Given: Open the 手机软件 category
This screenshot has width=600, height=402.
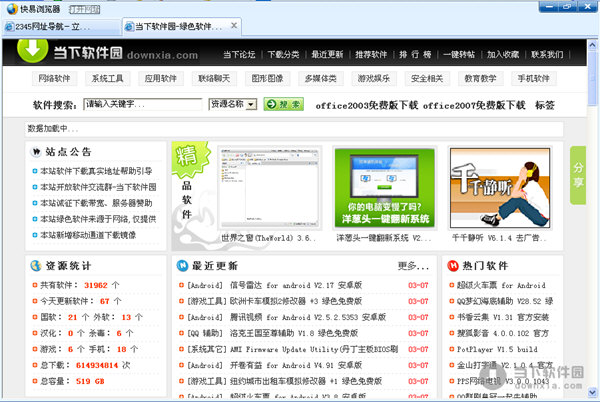Looking at the screenshot, I should [x=534, y=78].
